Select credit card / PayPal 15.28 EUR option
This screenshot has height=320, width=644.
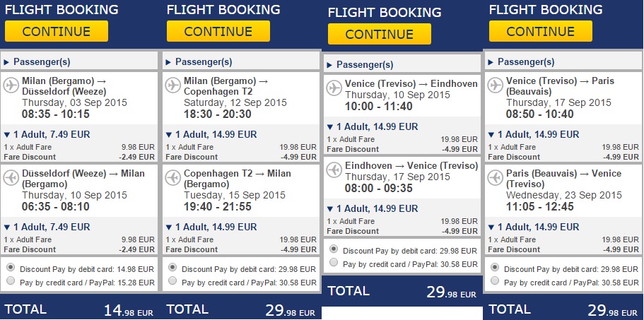(x=11, y=282)
